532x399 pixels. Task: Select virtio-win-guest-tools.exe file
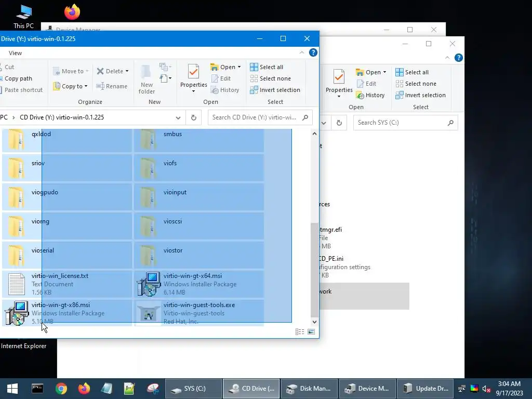pos(199,313)
